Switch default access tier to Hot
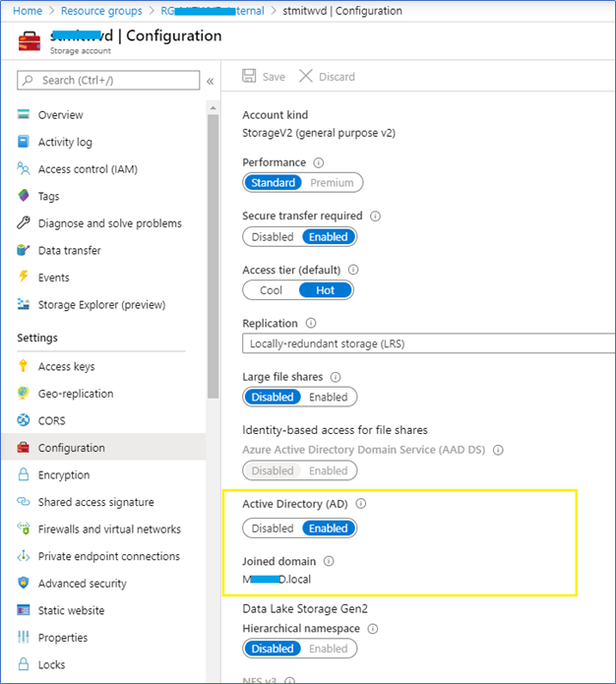Screen dimensions: 616x684 pyautogui.click(x=326, y=290)
